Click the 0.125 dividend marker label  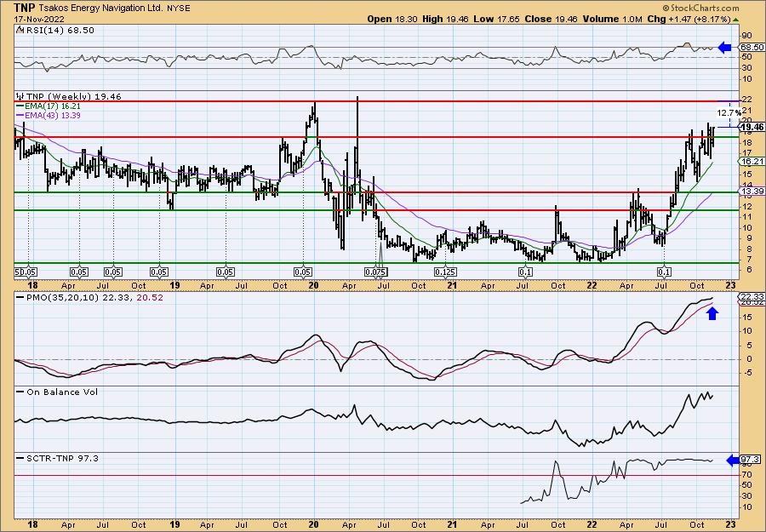pyautogui.click(x=445, y=272)
